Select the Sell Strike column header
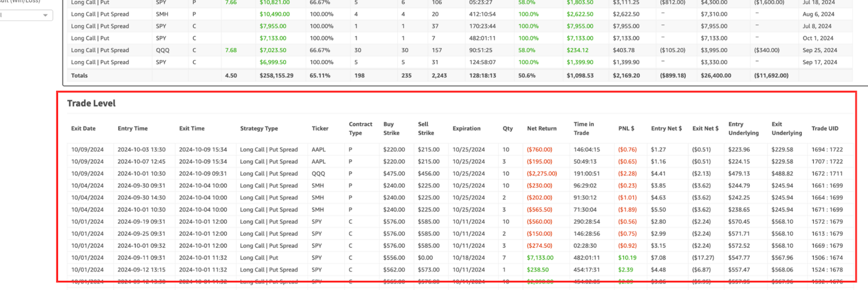The width and height of the screenshot is (868, 290). coord(426,129)
